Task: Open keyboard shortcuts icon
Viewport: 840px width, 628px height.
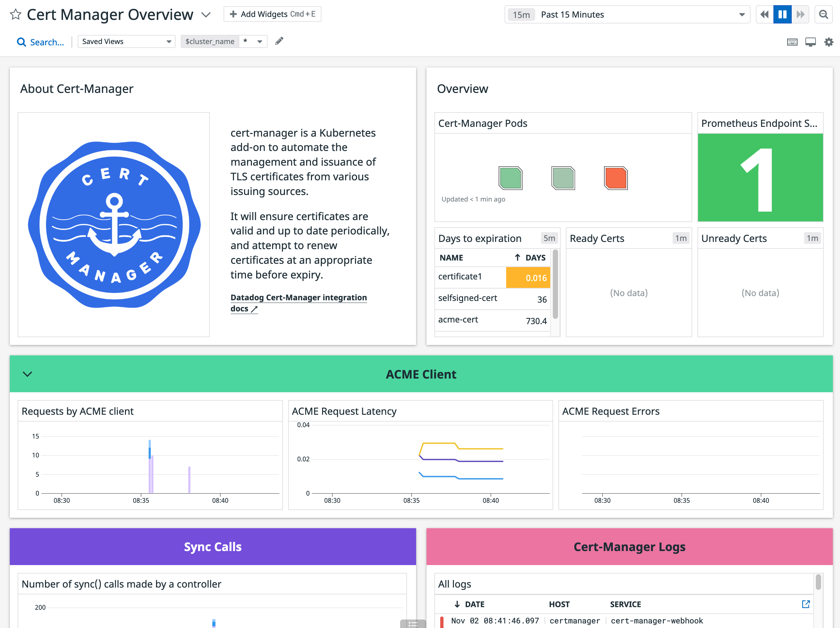Action: 792,42
